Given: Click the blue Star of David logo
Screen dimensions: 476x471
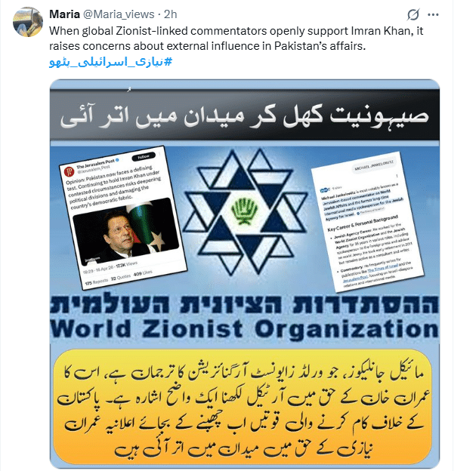Looking at the screenshot, I should (x=246, y=211).
